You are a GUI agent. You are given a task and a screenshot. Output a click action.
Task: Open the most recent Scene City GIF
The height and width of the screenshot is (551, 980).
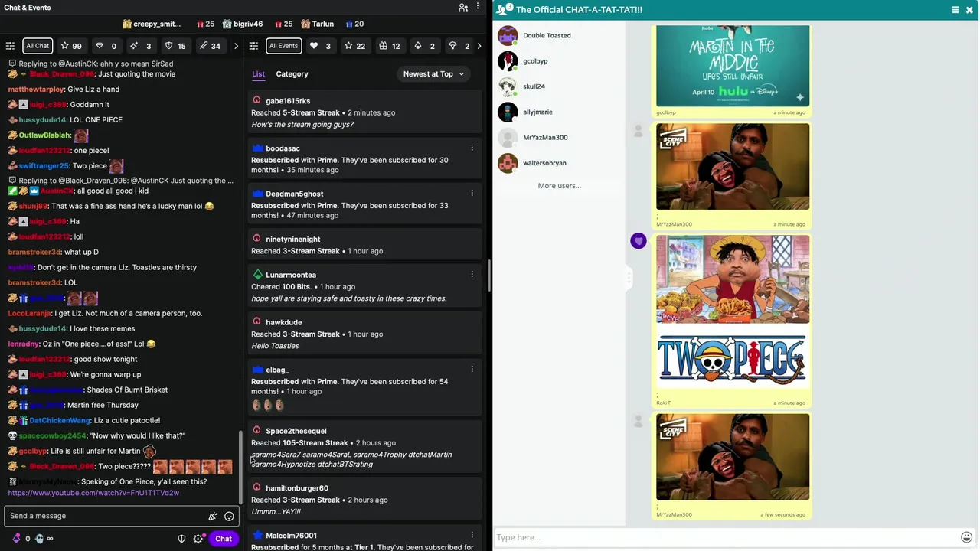click(733, 457)
